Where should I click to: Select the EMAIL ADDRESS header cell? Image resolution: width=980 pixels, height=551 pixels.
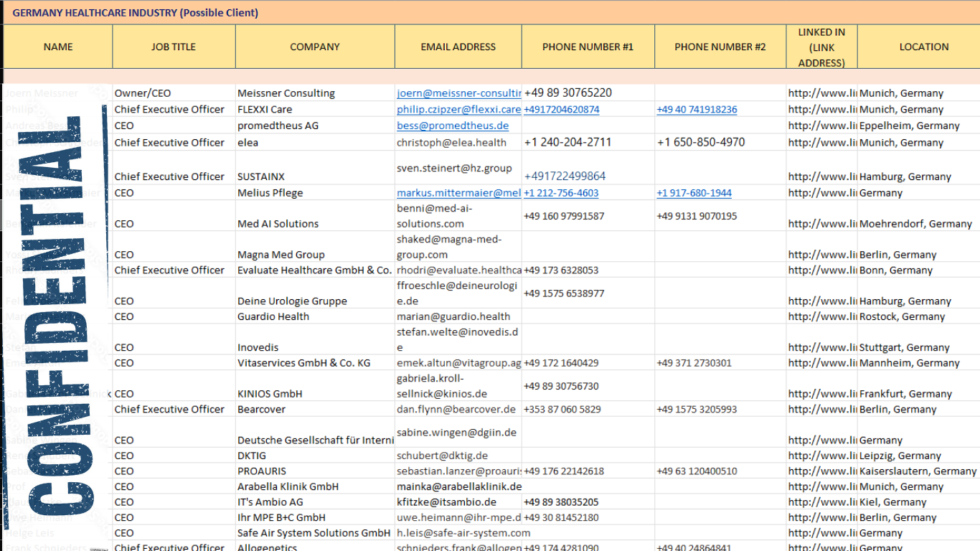click(458, 47)
